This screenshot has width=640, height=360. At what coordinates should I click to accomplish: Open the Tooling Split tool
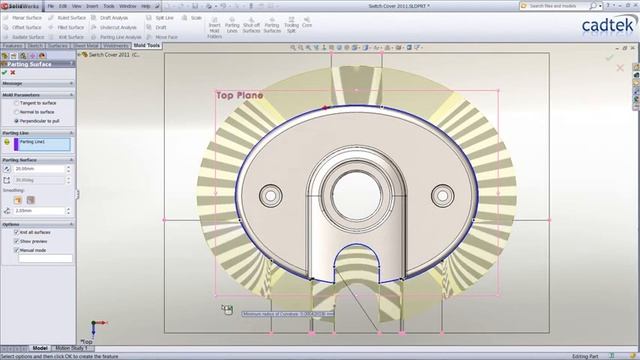pyautogui.click(x=291, y=25)
